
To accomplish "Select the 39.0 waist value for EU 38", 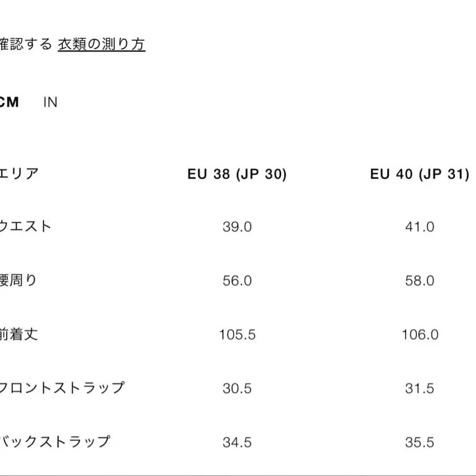I will pyautogui.click(x=238, y=226).
